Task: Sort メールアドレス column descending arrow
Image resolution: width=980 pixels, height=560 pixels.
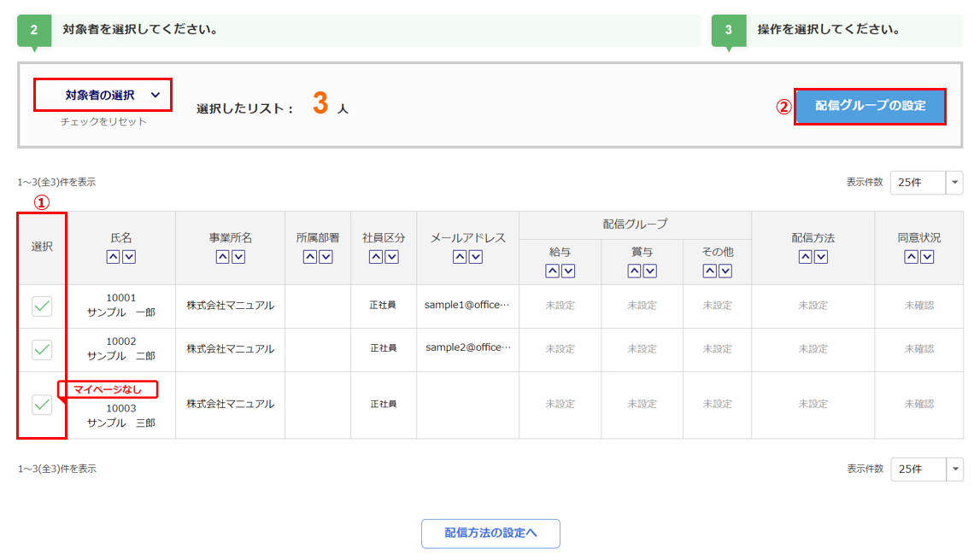Action: [x=476, y=257]
